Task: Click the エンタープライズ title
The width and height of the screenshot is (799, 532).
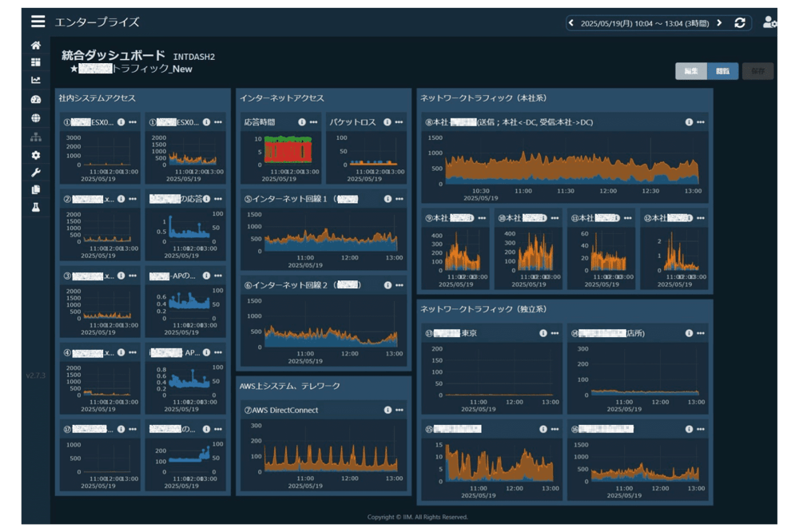Action: (97, 22)
